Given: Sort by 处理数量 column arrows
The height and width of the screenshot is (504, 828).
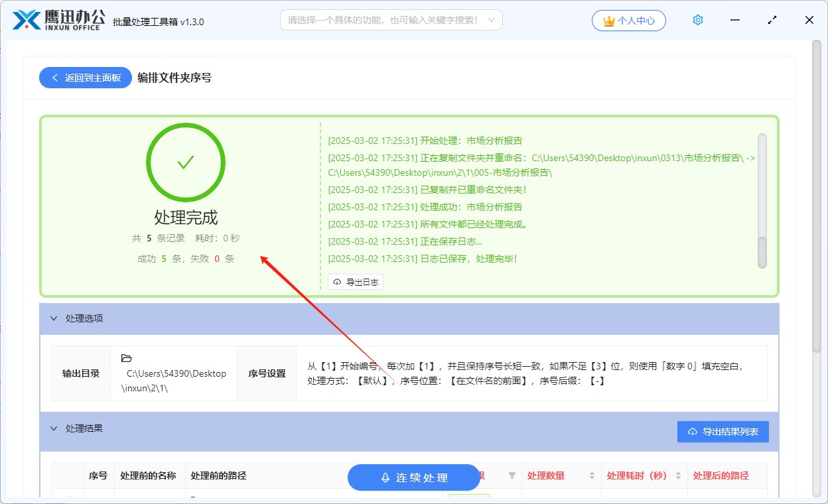Looking at the screenshot, I should pyautogui.click(x=592, y=475).
